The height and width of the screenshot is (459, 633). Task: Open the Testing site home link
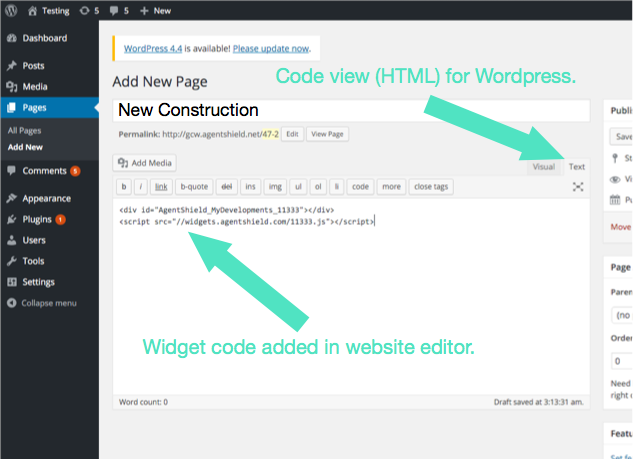click(x=48, y=11)
